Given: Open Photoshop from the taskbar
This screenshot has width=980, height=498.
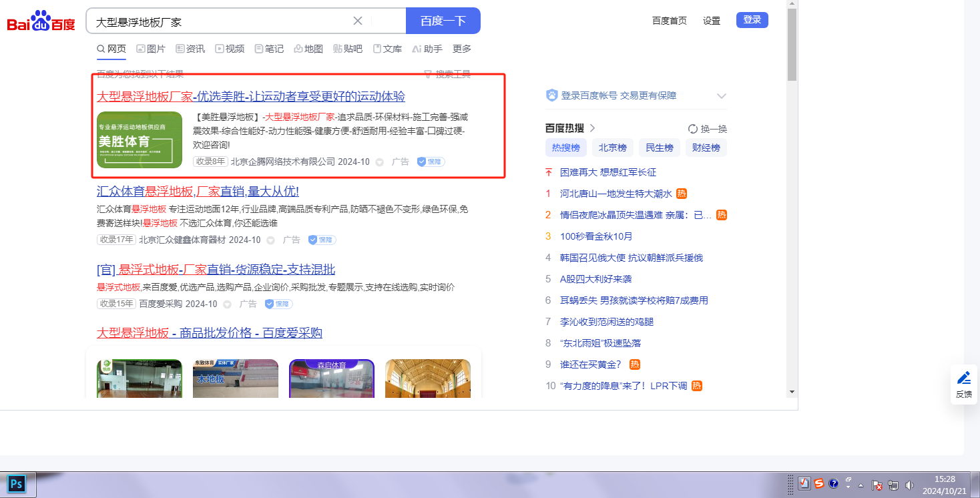Looking at the screenshot, I should pos(17,484).
